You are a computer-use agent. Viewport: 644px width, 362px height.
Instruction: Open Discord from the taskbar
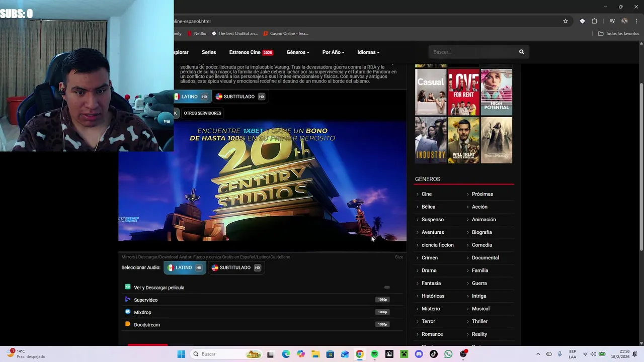click(x=419, y=354)
